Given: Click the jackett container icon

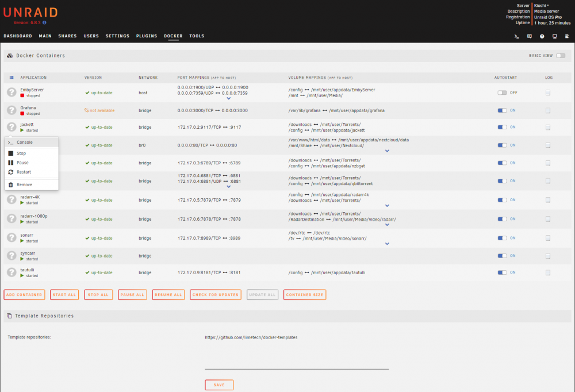Looking at the screenshot, I should tap(11, 127).
